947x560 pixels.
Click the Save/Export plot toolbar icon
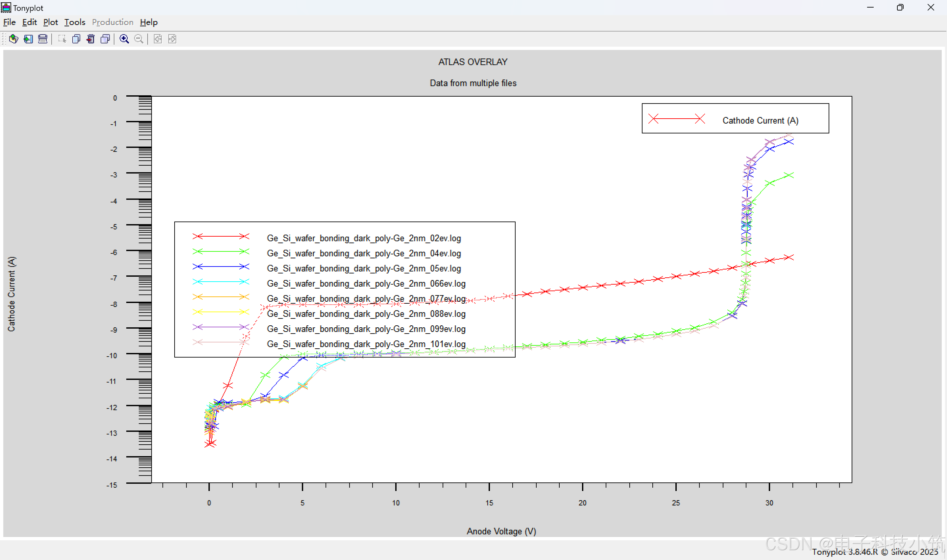tap(28, 39)
